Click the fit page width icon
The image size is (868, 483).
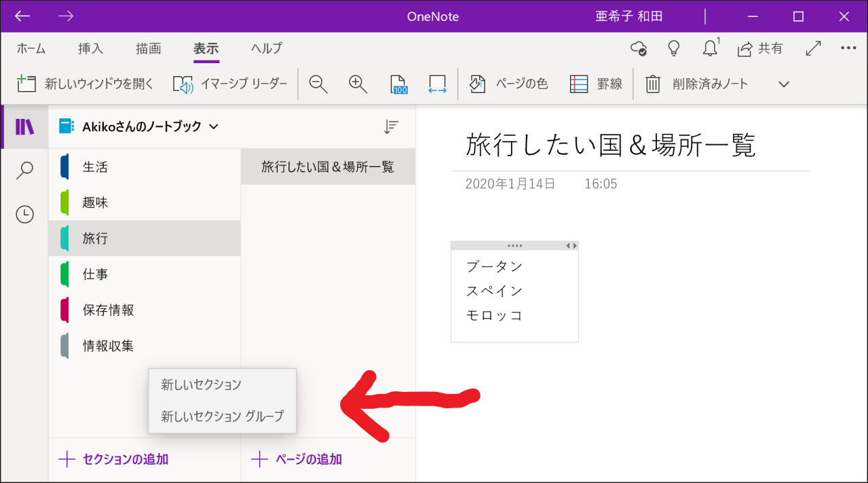coord(437,84)
